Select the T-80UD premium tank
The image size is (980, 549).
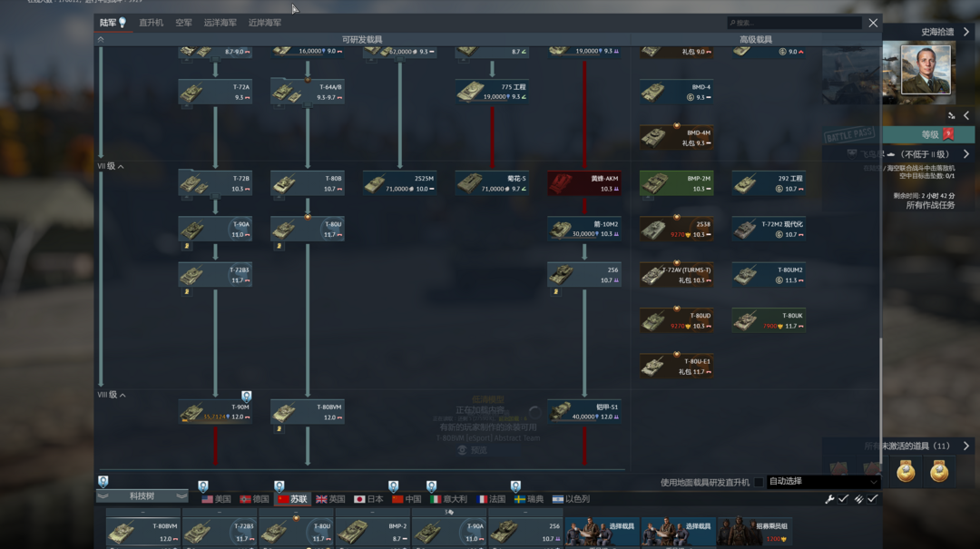(676, 320)
